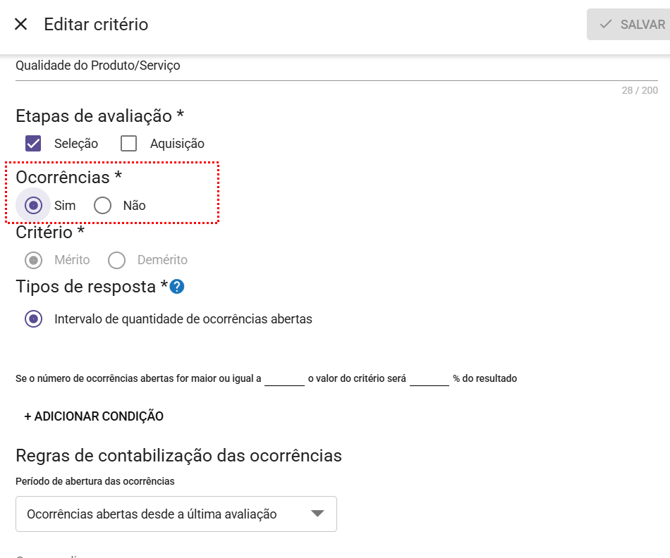Select the Mérito radio option

34,260
